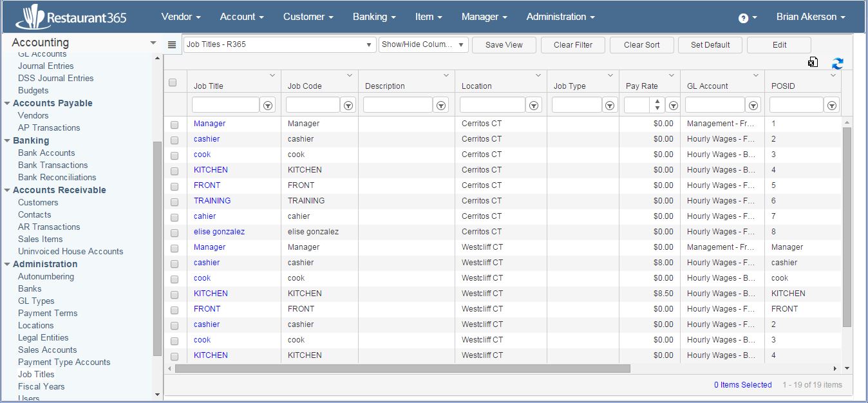Viewport: 868px width, 403px height.
Task: Open the Job Titles - R365 view dropdown
Action: (279, 45)
